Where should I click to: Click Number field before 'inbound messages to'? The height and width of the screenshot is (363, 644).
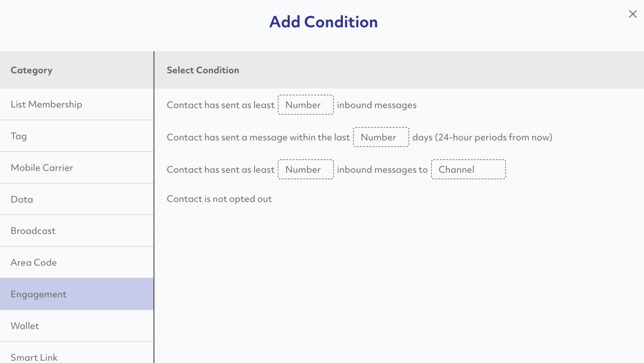click(306, 169)
